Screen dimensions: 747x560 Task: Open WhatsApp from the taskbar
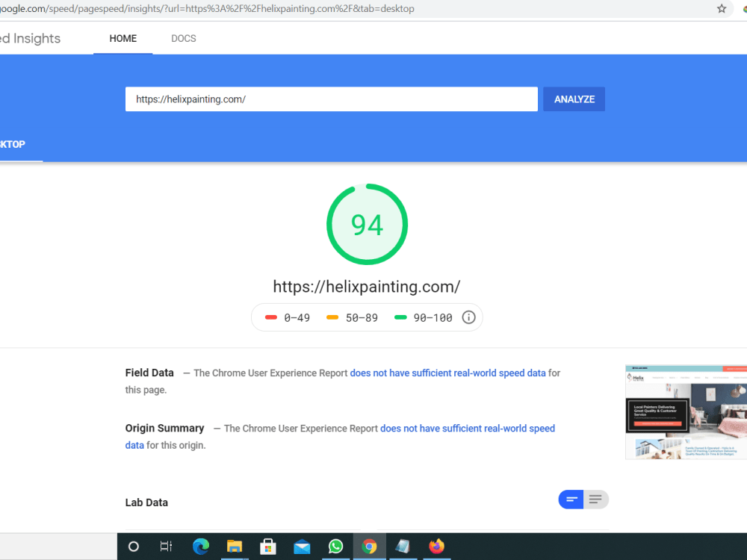pyautogui.click(x=336, y=547)
